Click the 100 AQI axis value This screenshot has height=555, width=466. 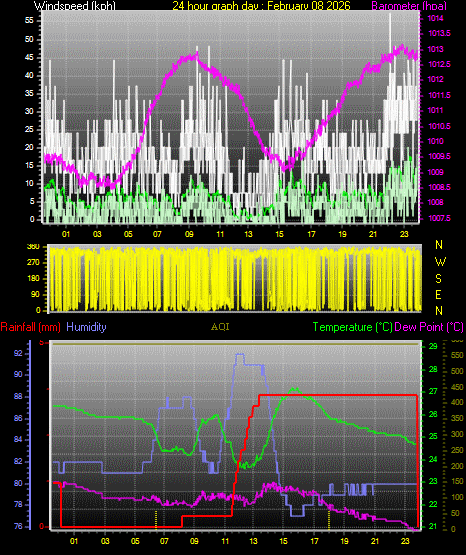458,497
